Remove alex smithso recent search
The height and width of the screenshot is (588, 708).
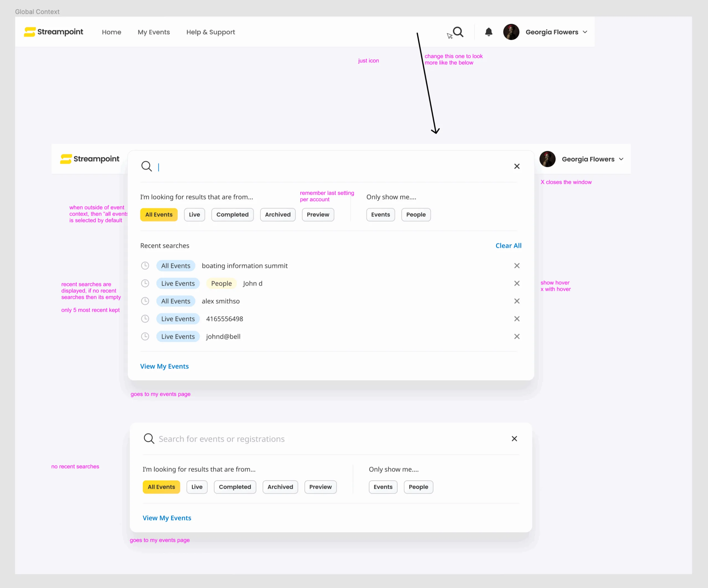517,301
